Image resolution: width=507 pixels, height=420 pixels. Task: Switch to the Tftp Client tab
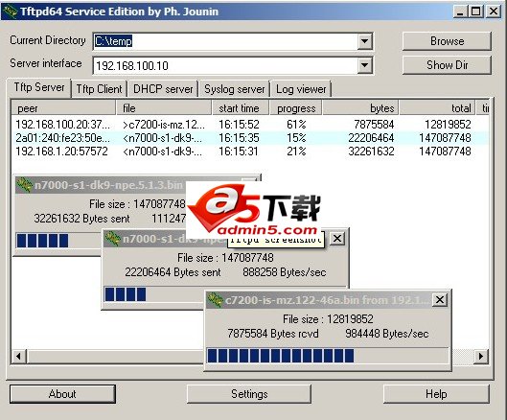pyautogui.click(x=99, y=88)
